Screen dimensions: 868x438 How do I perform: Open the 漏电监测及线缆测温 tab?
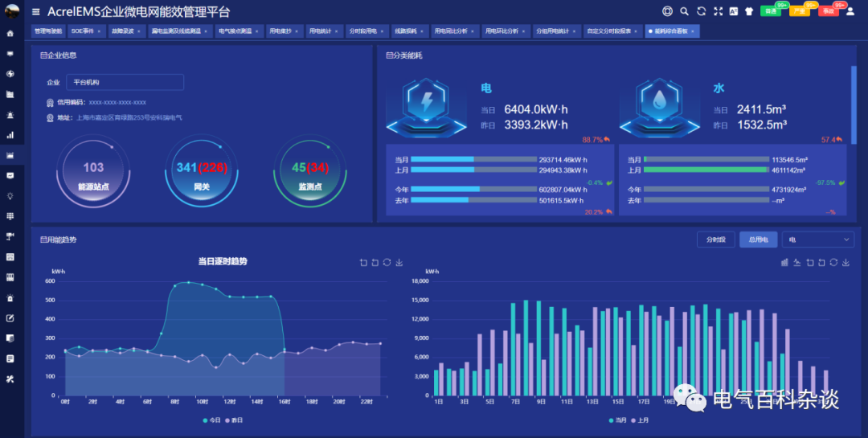(180, 31)
